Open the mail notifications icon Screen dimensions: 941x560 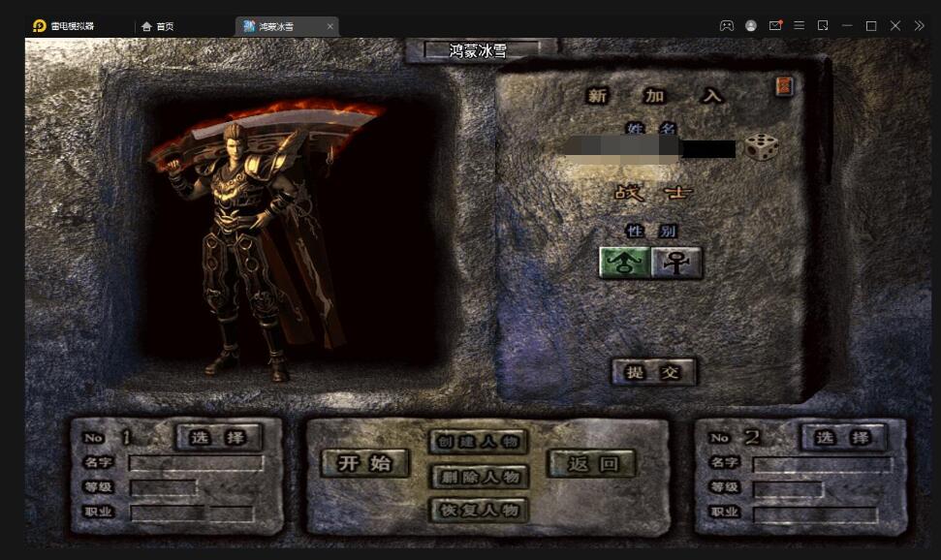(775, 26)
